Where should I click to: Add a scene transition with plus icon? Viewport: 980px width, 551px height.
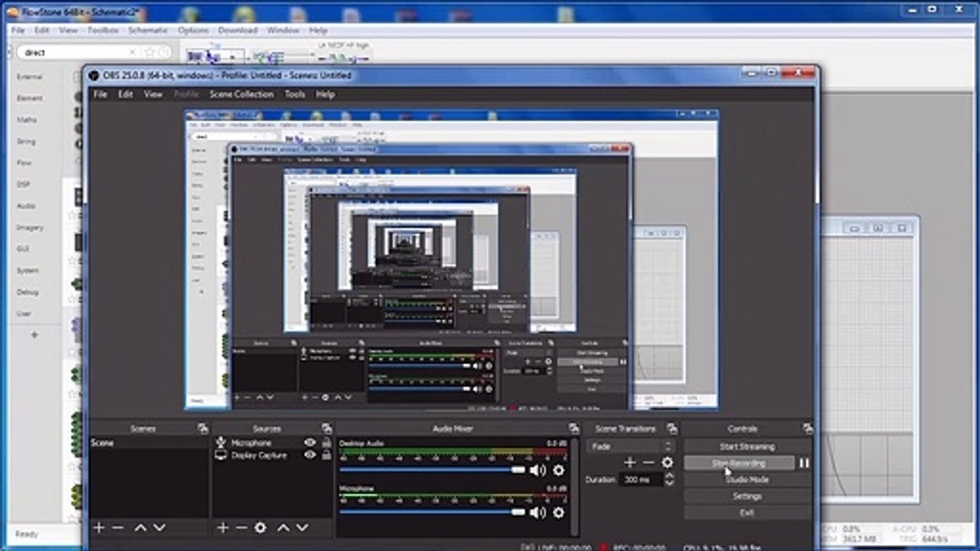pyautogui.click(x=629, y=462)
